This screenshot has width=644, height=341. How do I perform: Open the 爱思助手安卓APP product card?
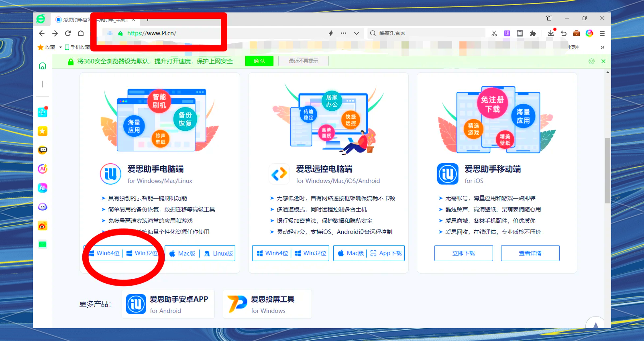point(168,304)
